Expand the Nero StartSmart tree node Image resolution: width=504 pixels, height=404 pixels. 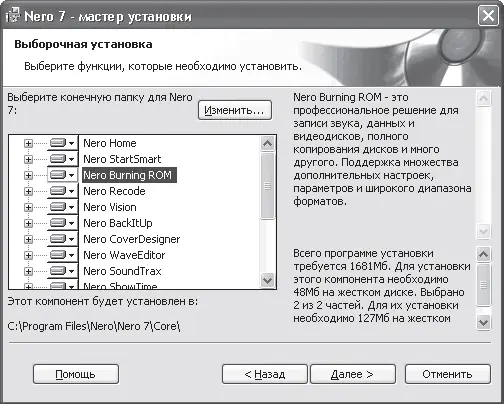(28, 159)
